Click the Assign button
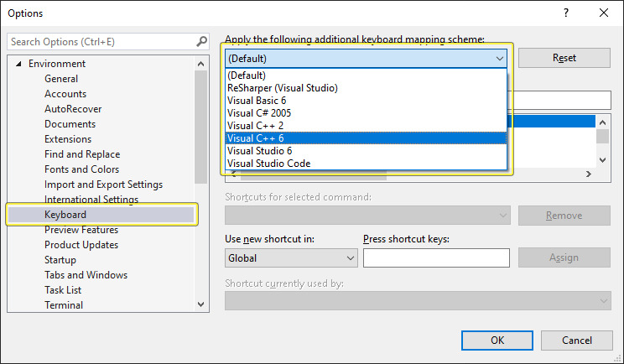This screenshot has width=624, height=364. (x=564, y=257)
